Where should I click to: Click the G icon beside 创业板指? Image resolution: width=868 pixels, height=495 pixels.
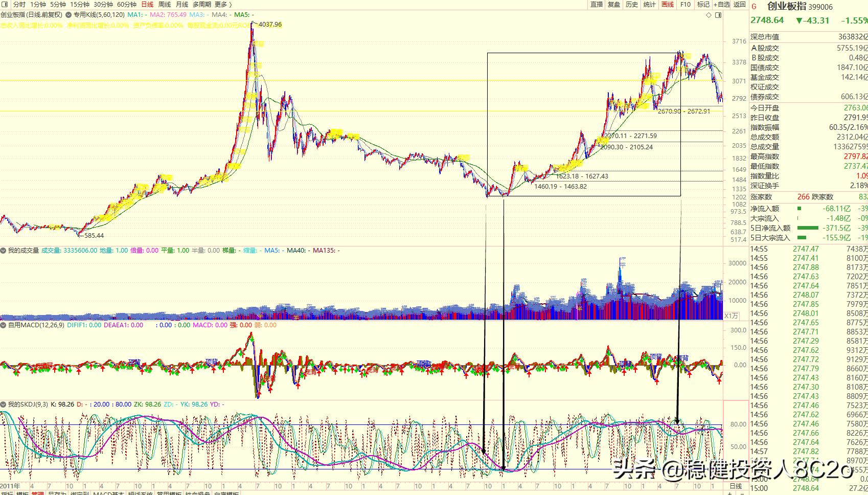pyautogui.click(x=755, y=7)
